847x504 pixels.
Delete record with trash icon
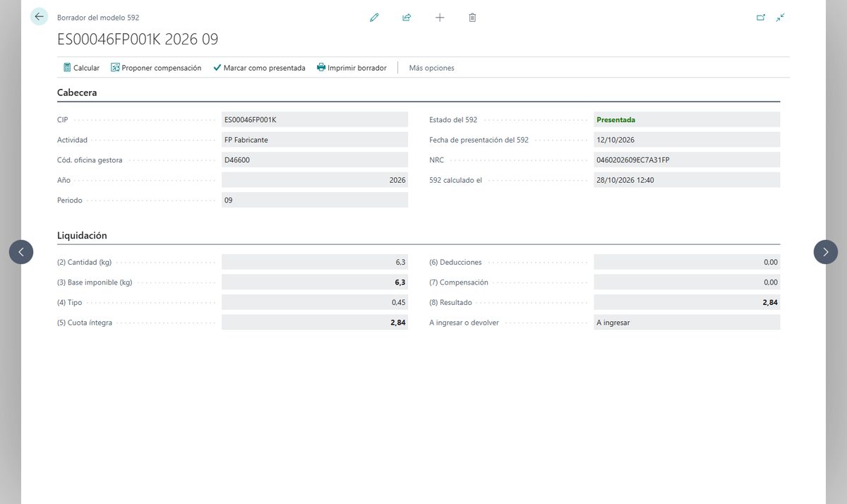[472, 18]
